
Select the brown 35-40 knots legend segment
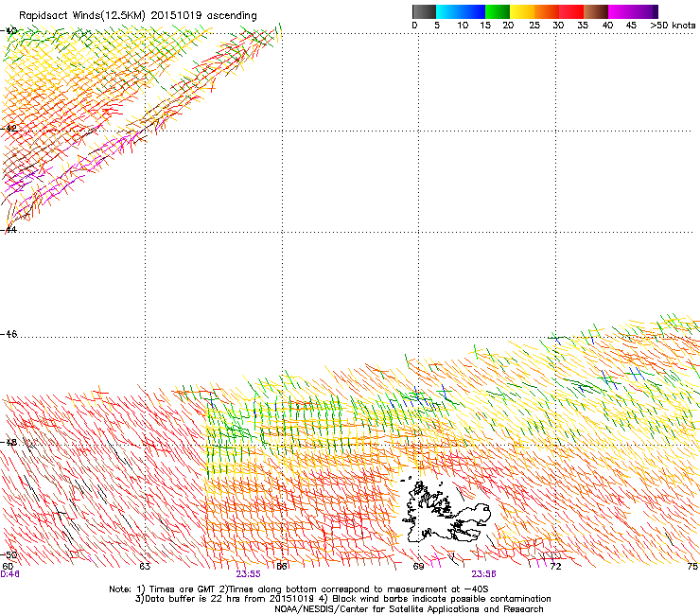(x=596, y=11)
